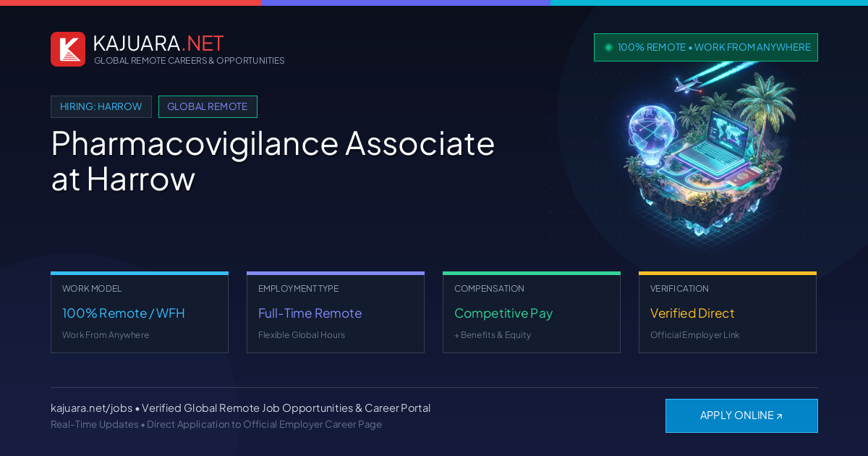Image resolution: width=868 pixels, height=456 pixels.
Task: Open the Work Model card
Action: point(140,312)
